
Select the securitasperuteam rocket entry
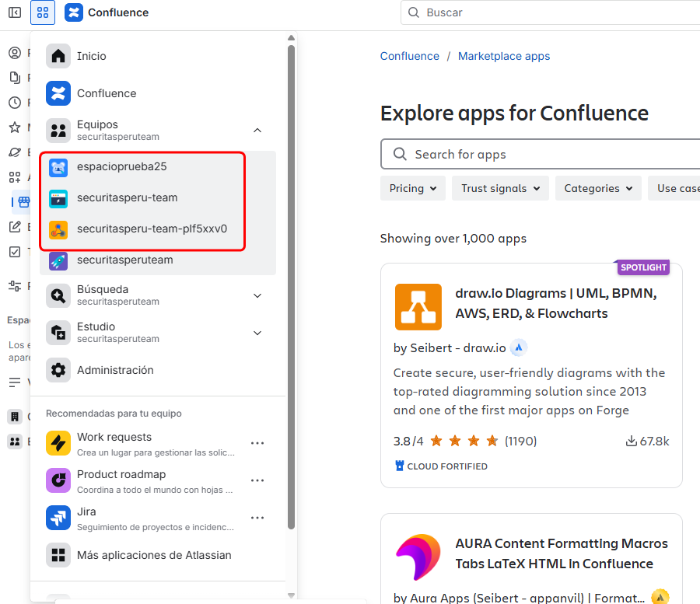[x=157, y=260]
